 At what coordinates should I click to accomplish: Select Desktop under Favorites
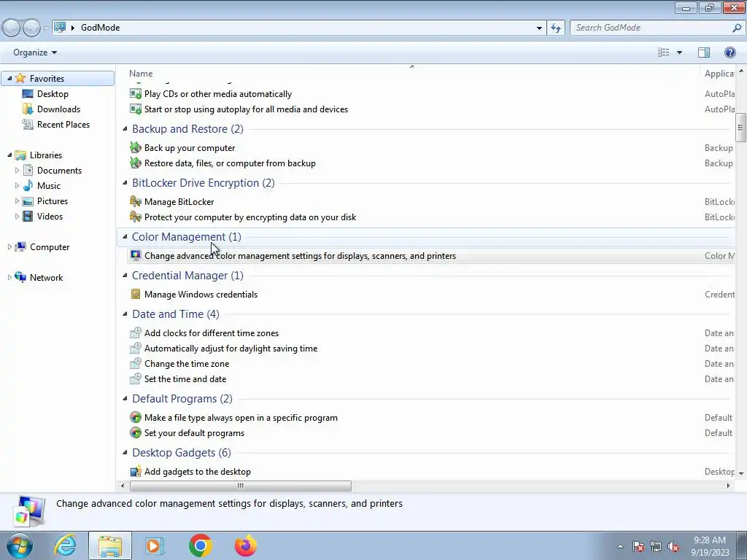pos(53,94)
